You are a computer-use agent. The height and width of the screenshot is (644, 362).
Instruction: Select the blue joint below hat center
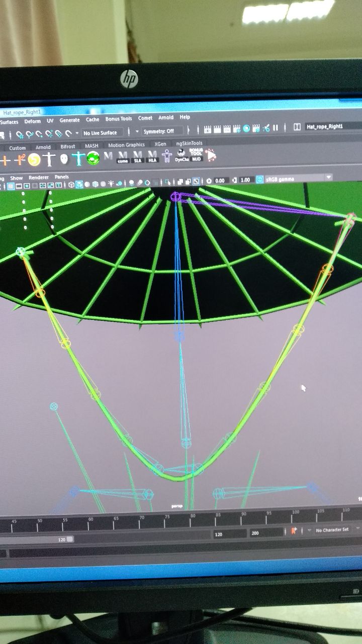pos(179,336)
